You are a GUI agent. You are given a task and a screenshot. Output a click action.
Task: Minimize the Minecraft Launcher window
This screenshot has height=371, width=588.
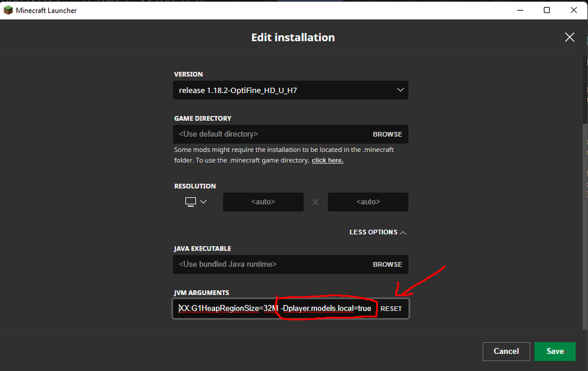tap(520, 10)
